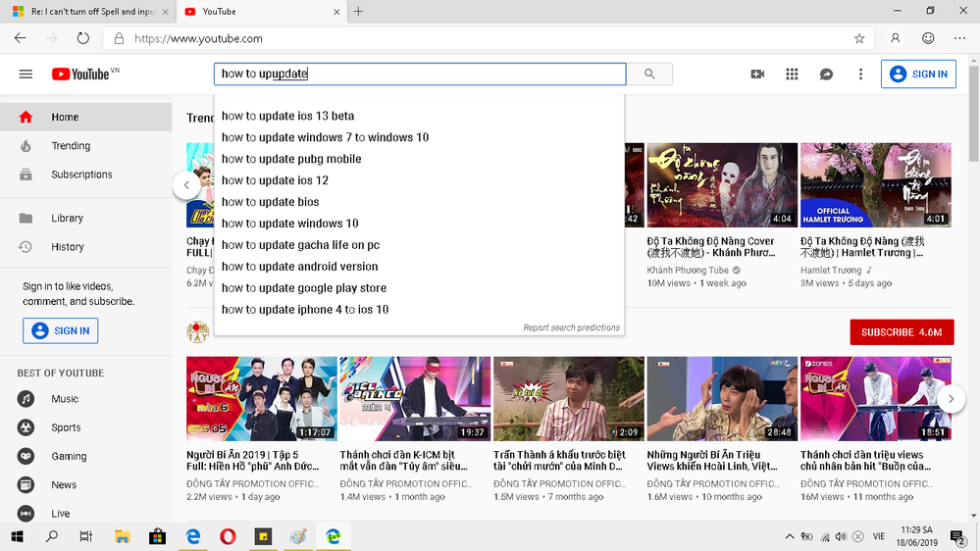Select suggestion 'how to update gacha life on pc'
The image size is (980, 551).
[419, 245]
